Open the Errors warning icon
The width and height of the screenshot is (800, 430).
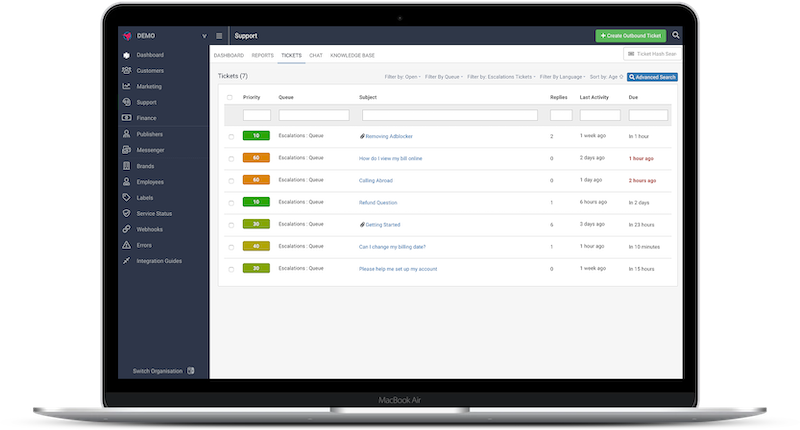(126, 245)
